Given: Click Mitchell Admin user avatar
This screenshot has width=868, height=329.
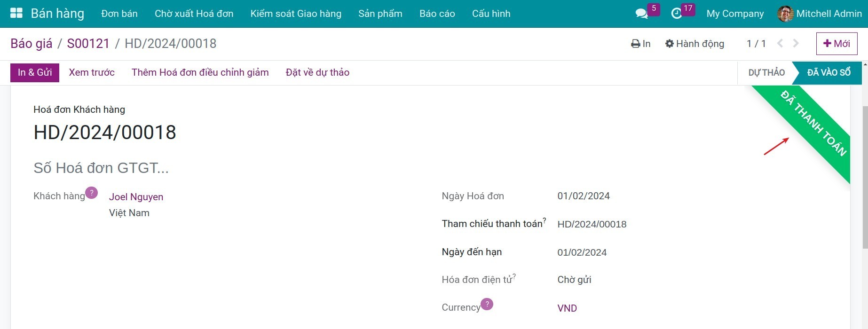Looking at the screenshot, I should point(785,14).
